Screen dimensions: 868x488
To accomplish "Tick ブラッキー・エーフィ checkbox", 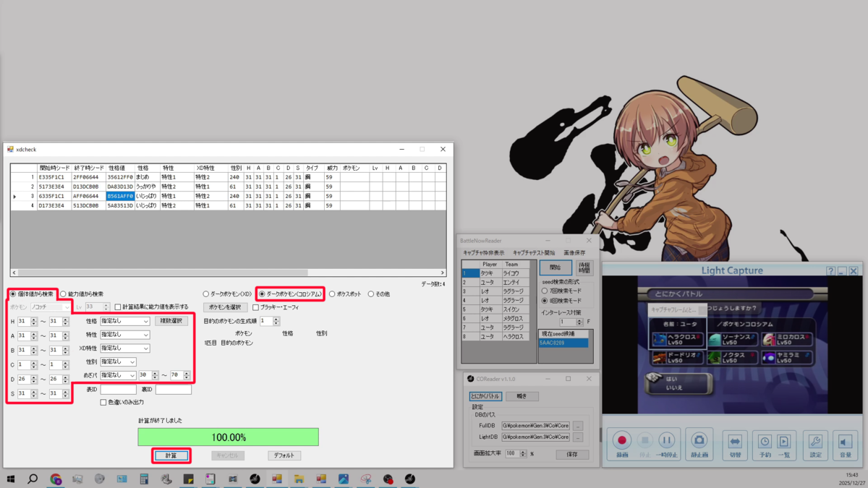I will (x=276, y=307).
